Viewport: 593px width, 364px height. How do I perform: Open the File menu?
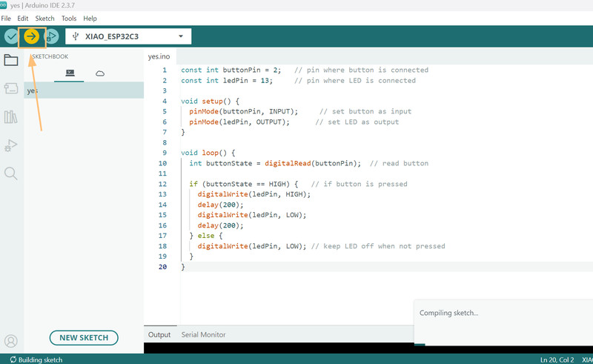(6, 18)
